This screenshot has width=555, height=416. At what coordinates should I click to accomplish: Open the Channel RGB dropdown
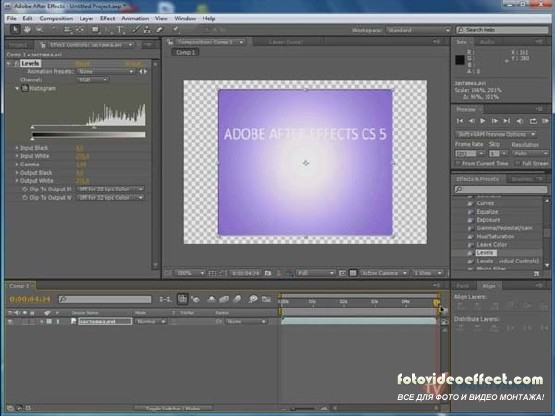(92, 80)
